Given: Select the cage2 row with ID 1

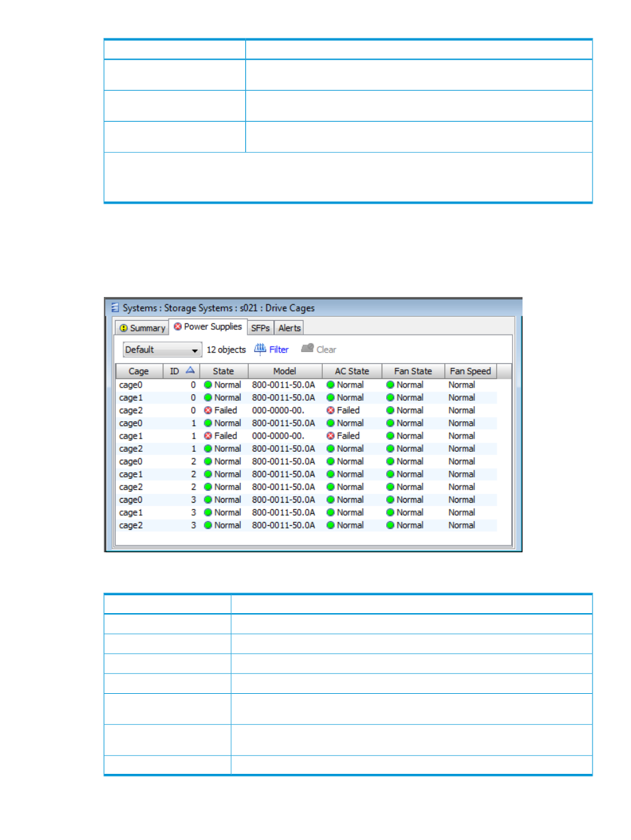Looking at the screenshot, I should pyautogui.click(x=306, y=449).
